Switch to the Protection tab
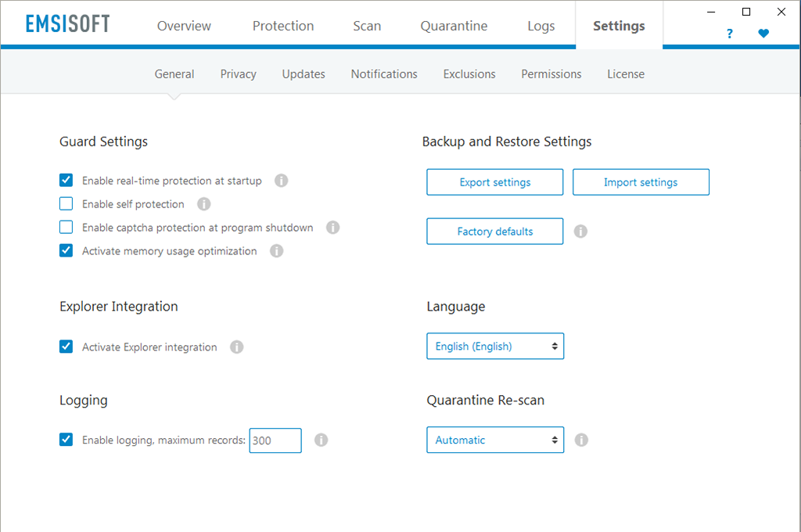The height and width of the screenshot is (532, 801). [x=283, y=26]
